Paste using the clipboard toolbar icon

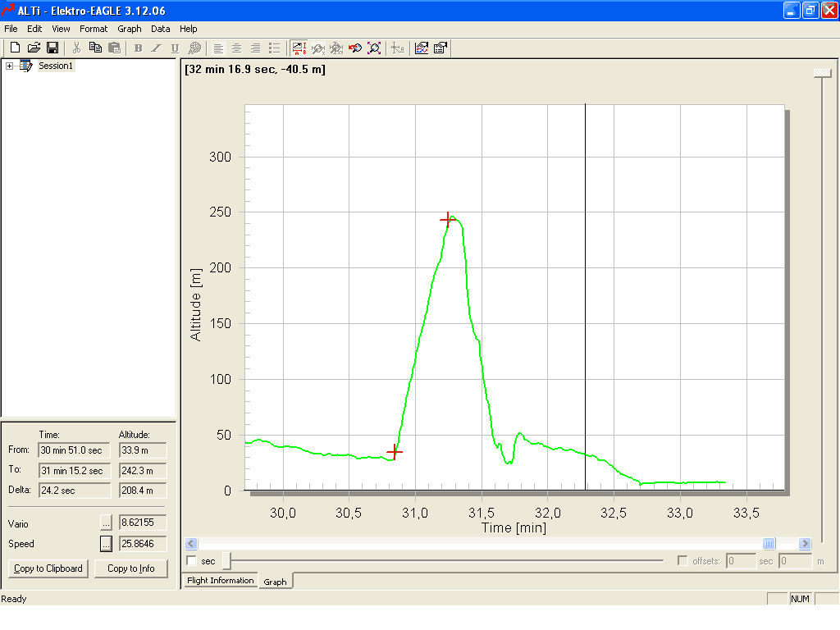point(114,48)
